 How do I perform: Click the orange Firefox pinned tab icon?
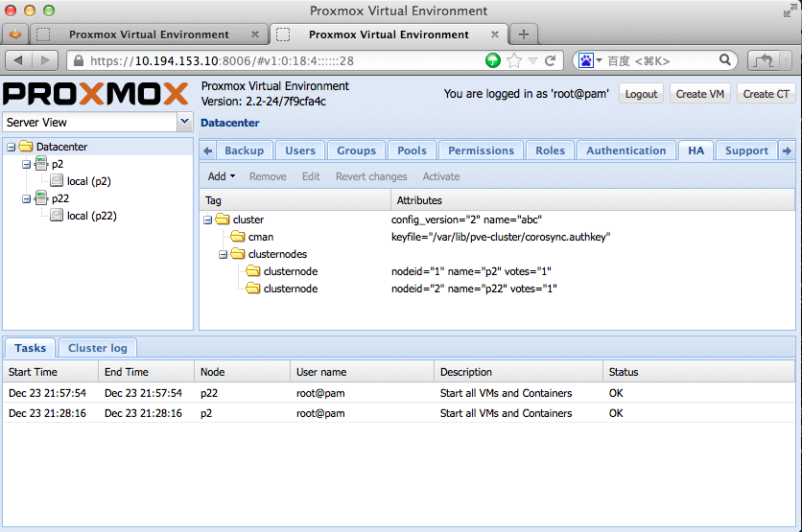tap(15, 35)
